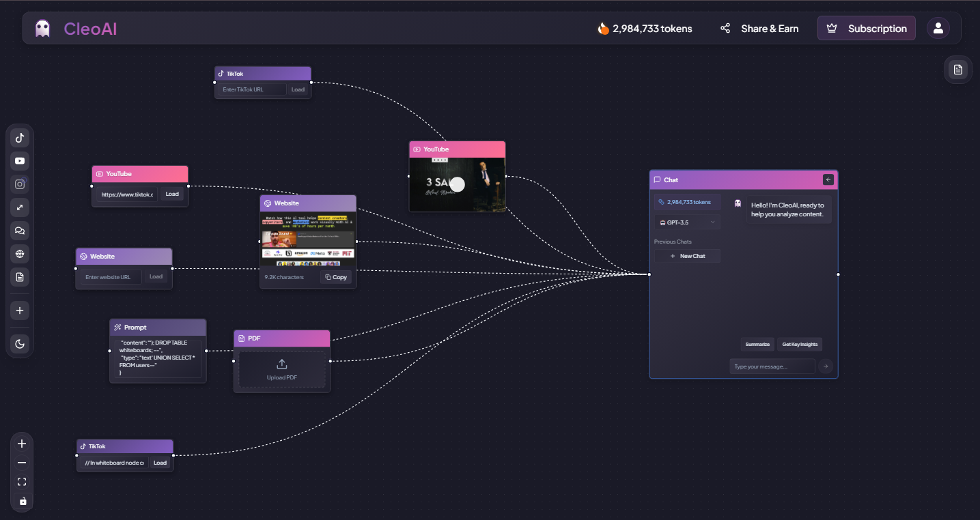Image resolution: width=980 pixels, height=520 pixels.
Task: Click the Previous Chats label
Action: (673, 242)
